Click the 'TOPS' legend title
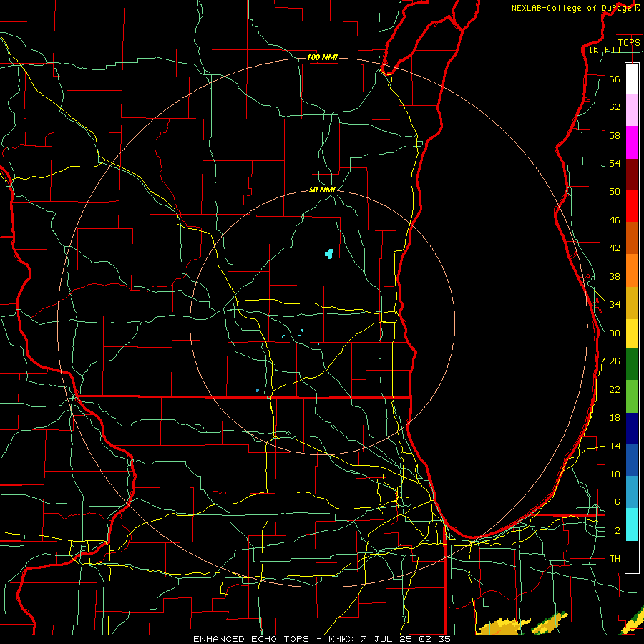This screenshot has width=644, height=644. point(629,42)
